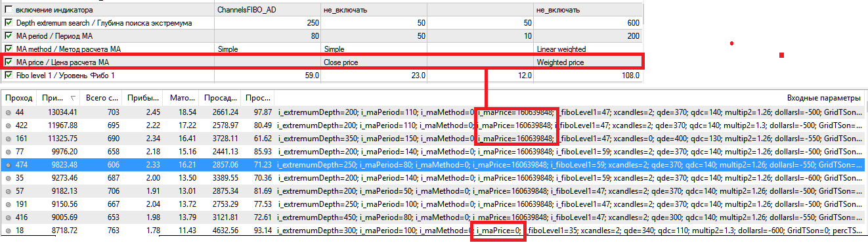Click the profit factor cell 2.45
The height and width of the screenshot is (245, 868).
pyautogui.click(x=153, y=113)
